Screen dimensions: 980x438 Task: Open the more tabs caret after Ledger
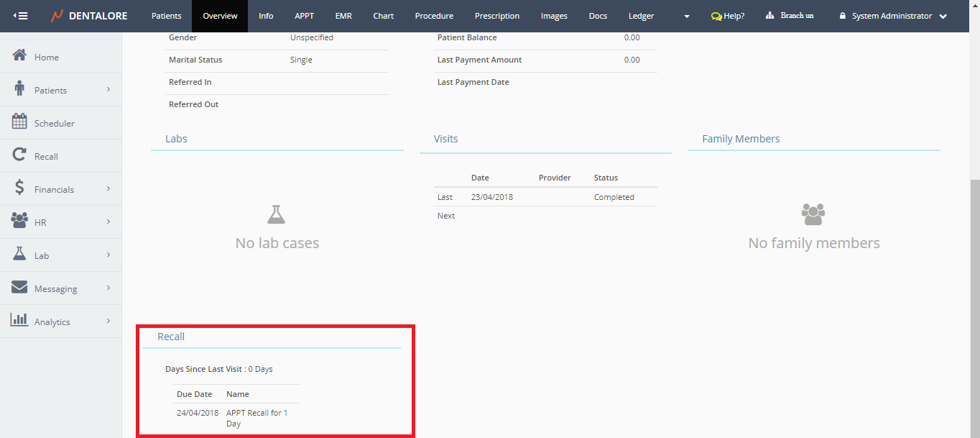(x=687, y=17)
